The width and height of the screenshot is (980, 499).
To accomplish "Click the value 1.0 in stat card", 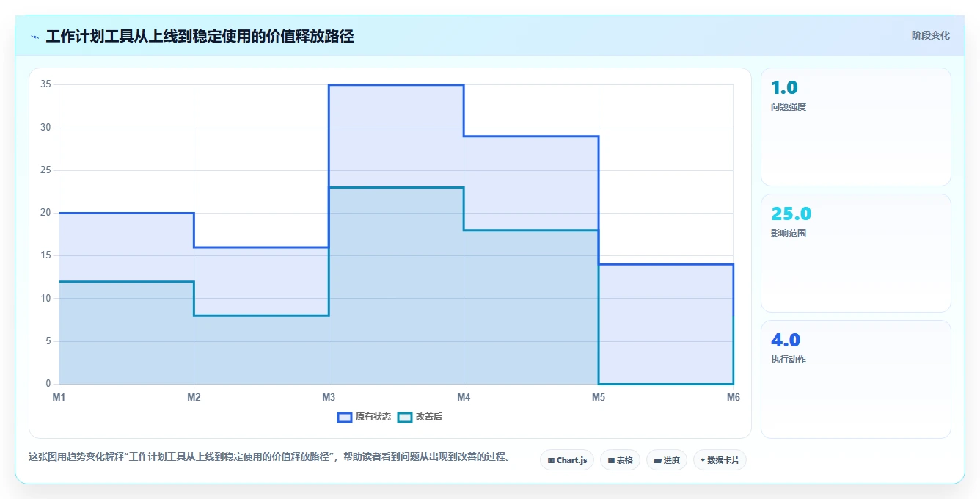I will 784,88.
